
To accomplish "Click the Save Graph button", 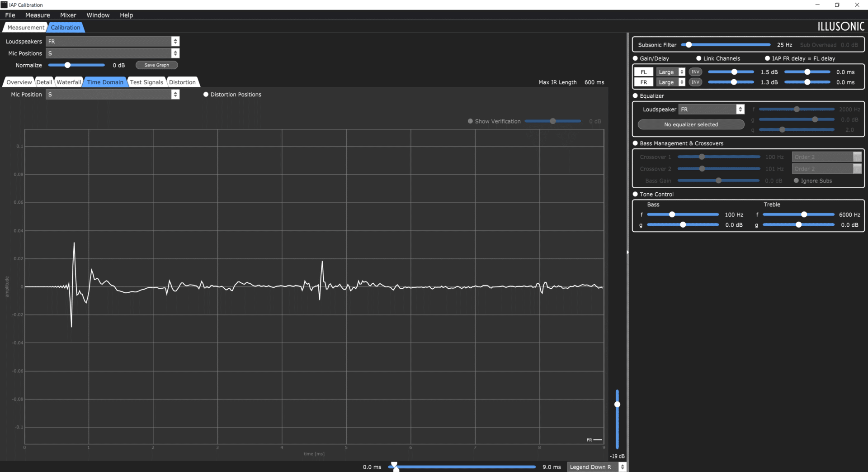I will [x=156, y=65].
